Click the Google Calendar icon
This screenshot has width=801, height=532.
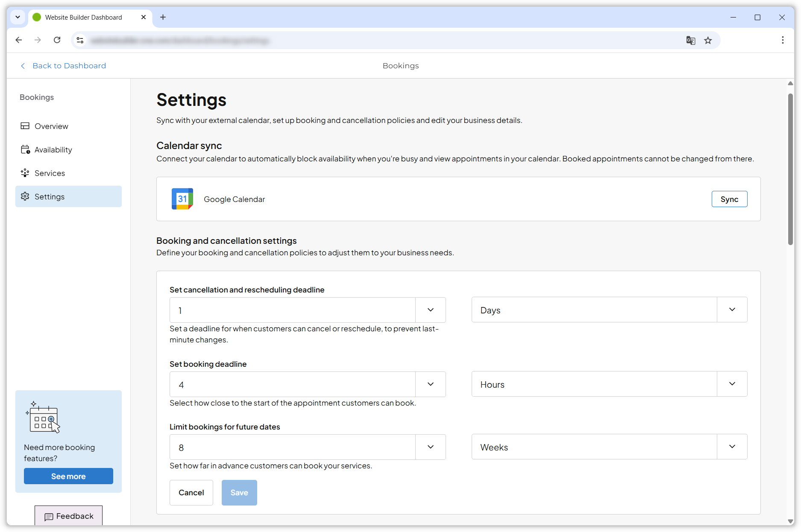pos(182,199)
